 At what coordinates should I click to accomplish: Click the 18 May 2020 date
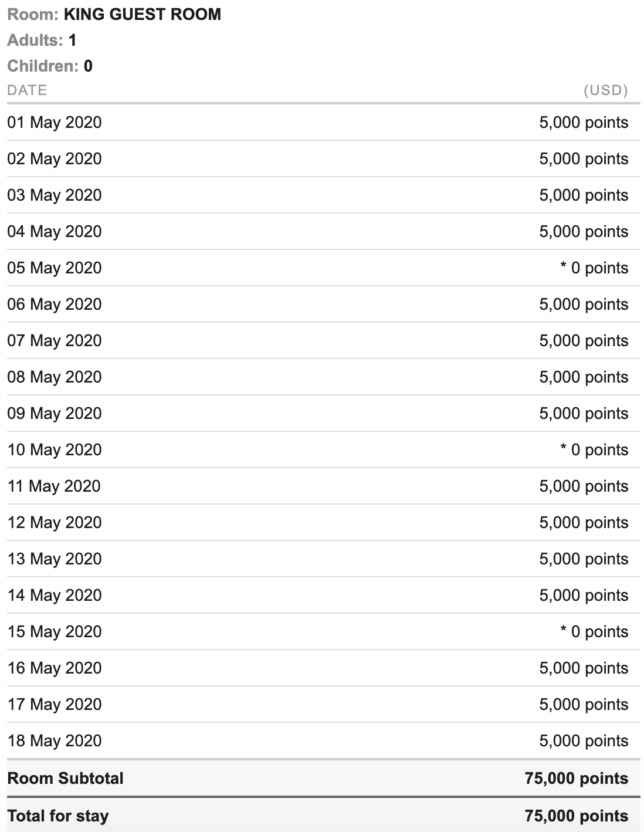(55, 741)
